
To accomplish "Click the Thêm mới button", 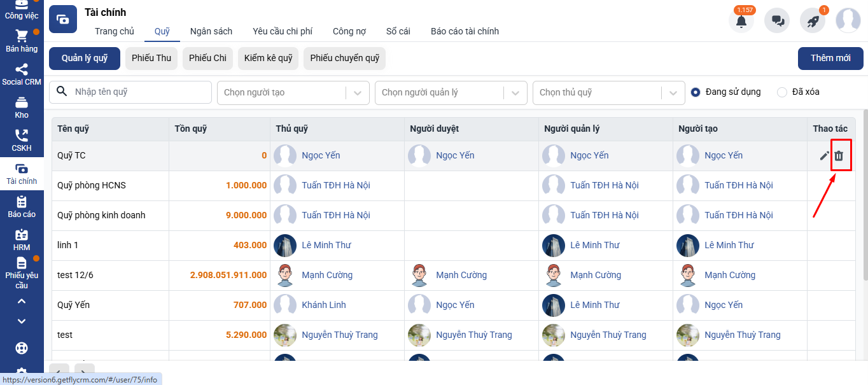I will 830,58.
